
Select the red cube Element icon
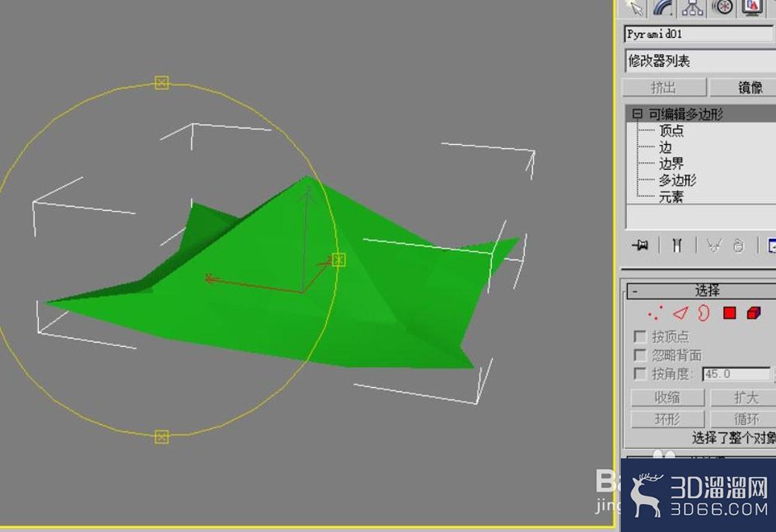click(753, 313)
